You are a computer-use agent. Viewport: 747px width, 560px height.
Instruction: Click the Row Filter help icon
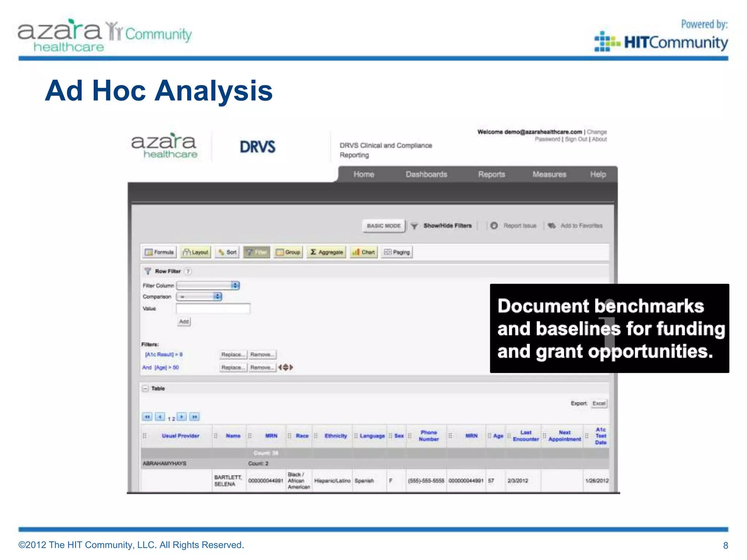click(x=188, y=271)
